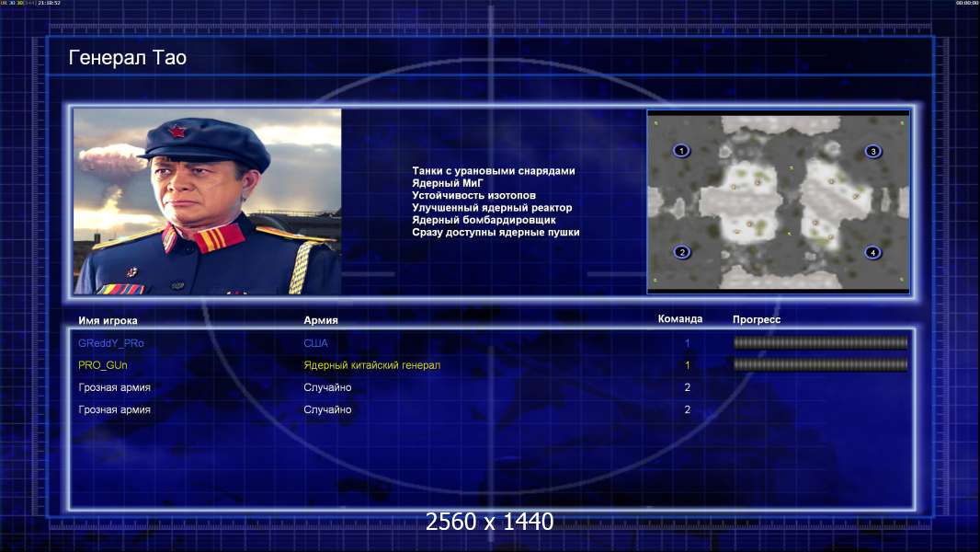Screen dimensions: 980x552
Task: Click Имя игрока column header
Action: click(108, 321)
